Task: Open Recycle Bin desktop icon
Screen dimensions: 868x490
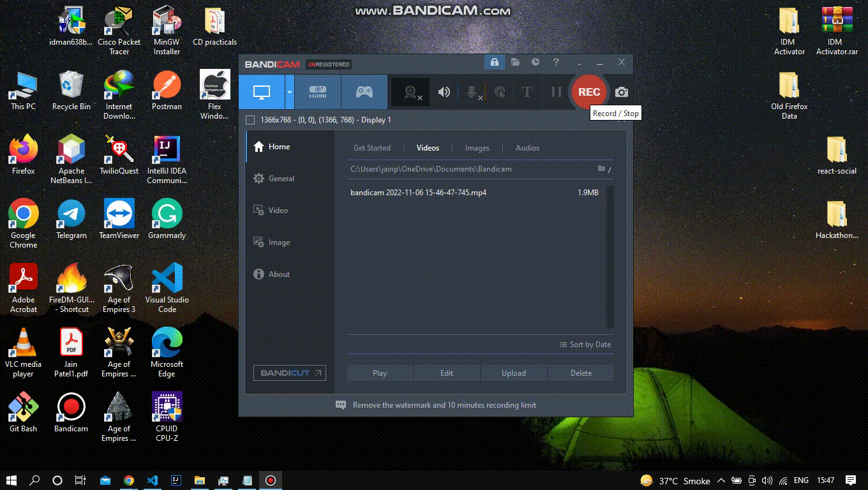Action: pos(71,91)
